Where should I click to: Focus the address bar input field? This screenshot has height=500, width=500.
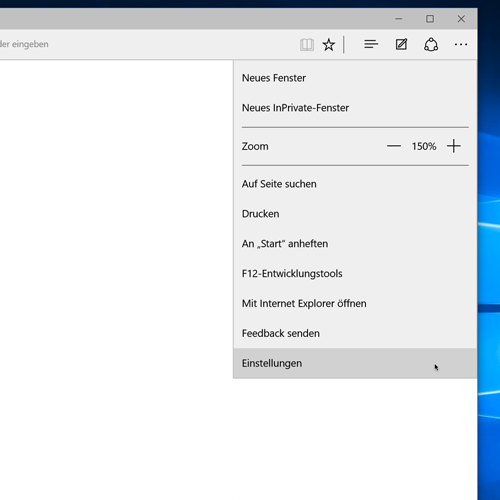147,44
